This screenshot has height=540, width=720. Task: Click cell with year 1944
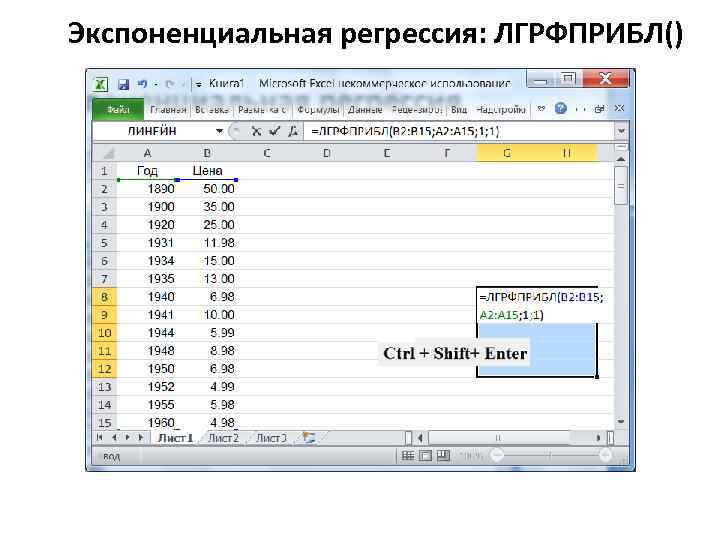[147, 333]
